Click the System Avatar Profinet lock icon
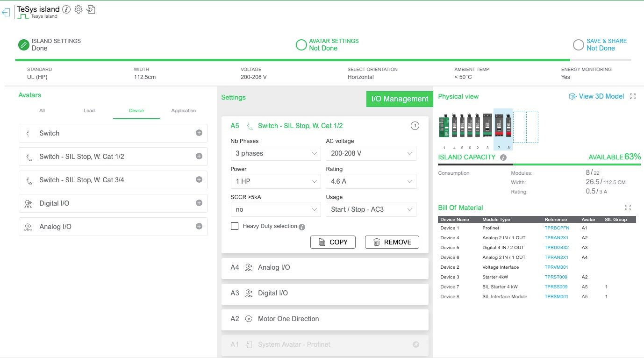This screenshot has width=644, height=358. click(x=416, y=344)
